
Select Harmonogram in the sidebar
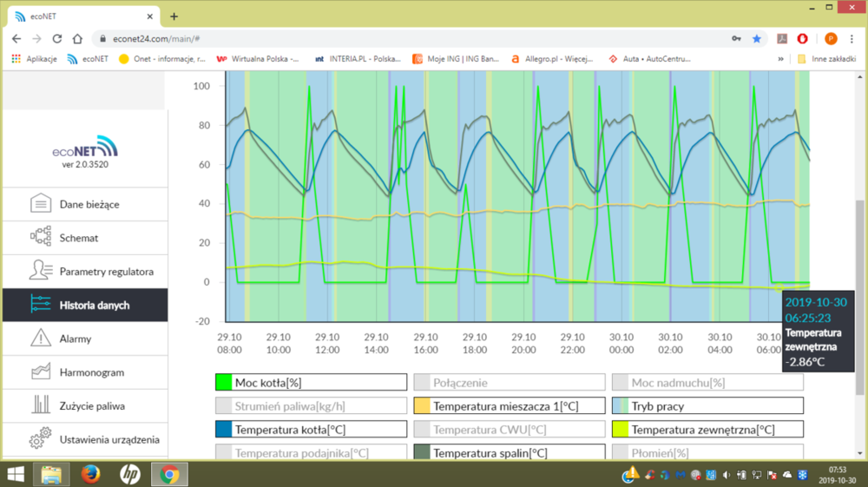pyautogui.click(x=91, y=372)
